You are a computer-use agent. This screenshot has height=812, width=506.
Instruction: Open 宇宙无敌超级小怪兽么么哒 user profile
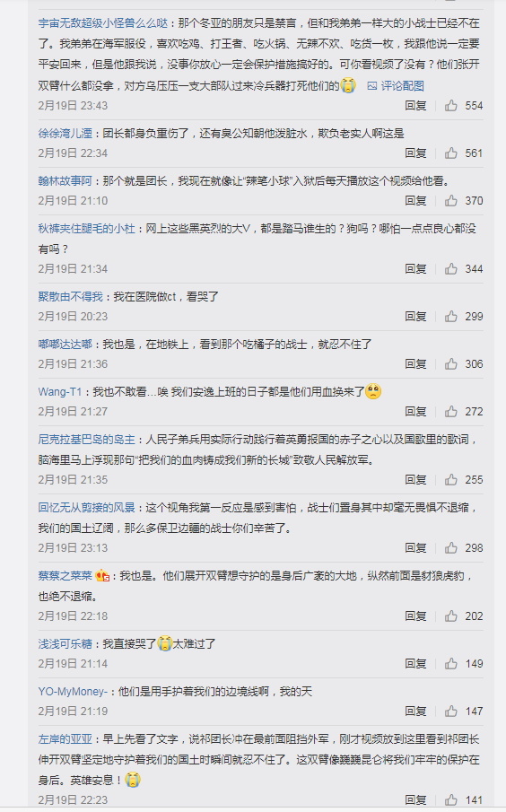tap(103, 23)
